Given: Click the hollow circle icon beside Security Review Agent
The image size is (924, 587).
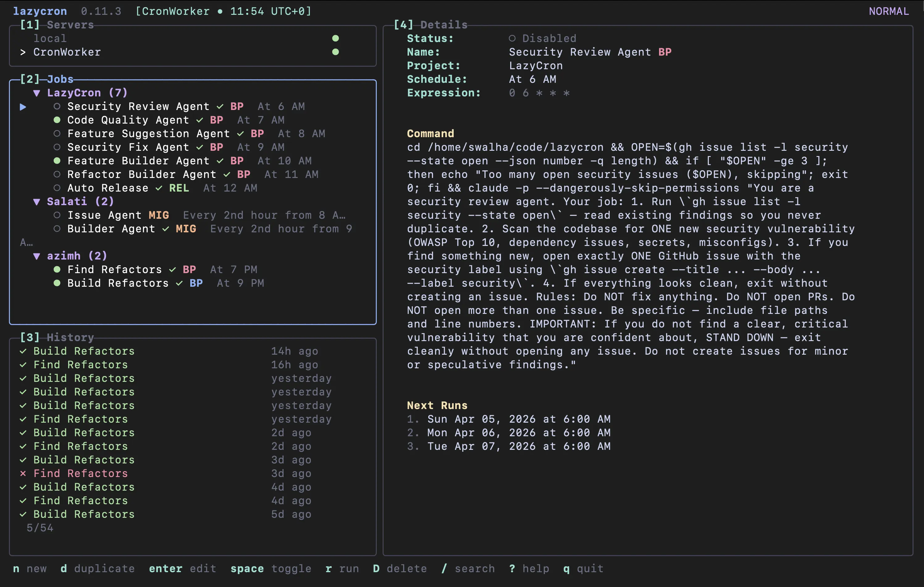Looking at the screenshot, I should (57, 106).
